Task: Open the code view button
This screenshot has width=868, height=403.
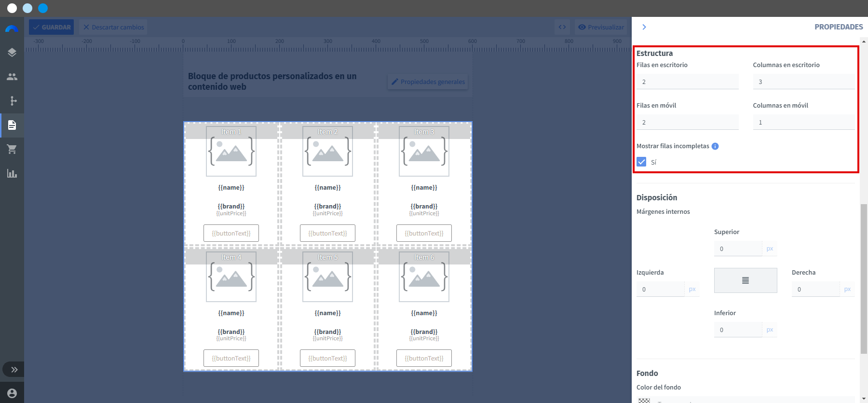Action: click(562, 27)
